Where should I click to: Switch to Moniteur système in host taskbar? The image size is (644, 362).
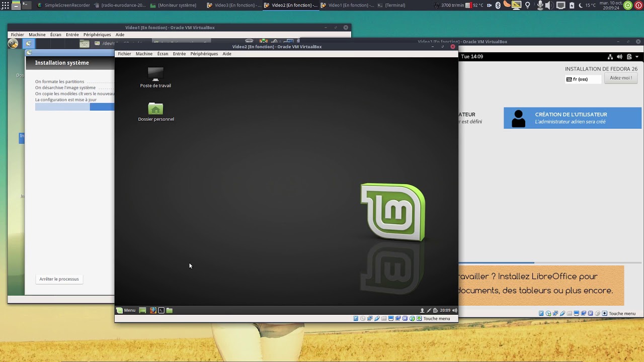174,5
